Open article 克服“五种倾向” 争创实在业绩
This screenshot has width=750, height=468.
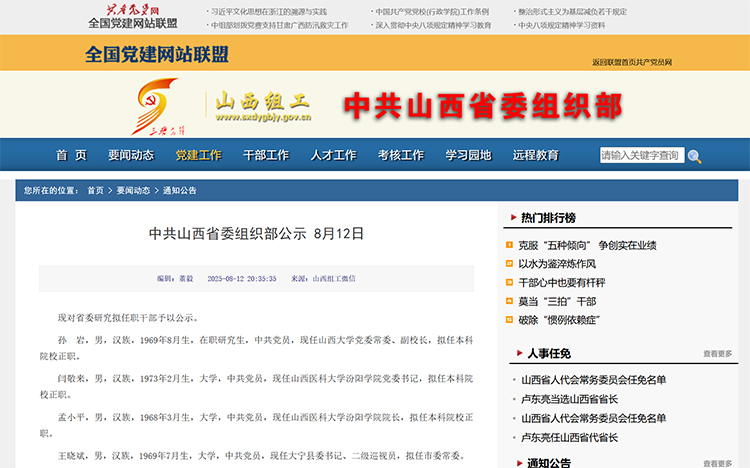point(587,245)
